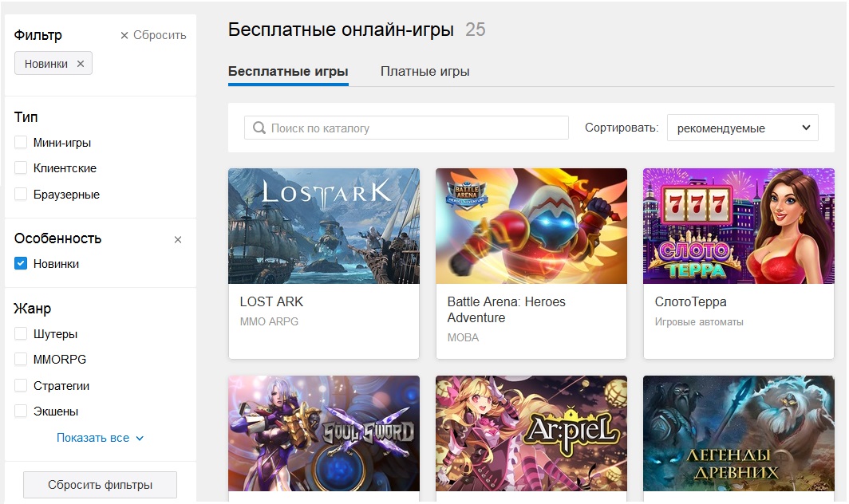Expand genres with Показать все
The image size is (849, 504).
(100, 438)
